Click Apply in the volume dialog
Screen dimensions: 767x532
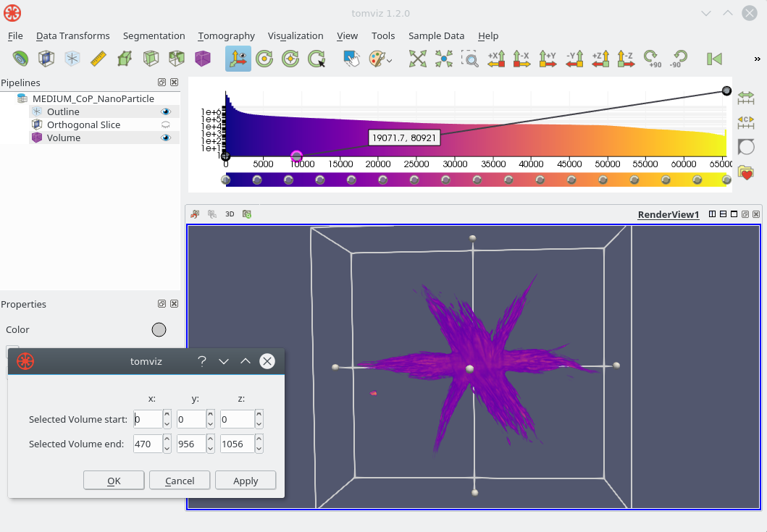(246, 481)
